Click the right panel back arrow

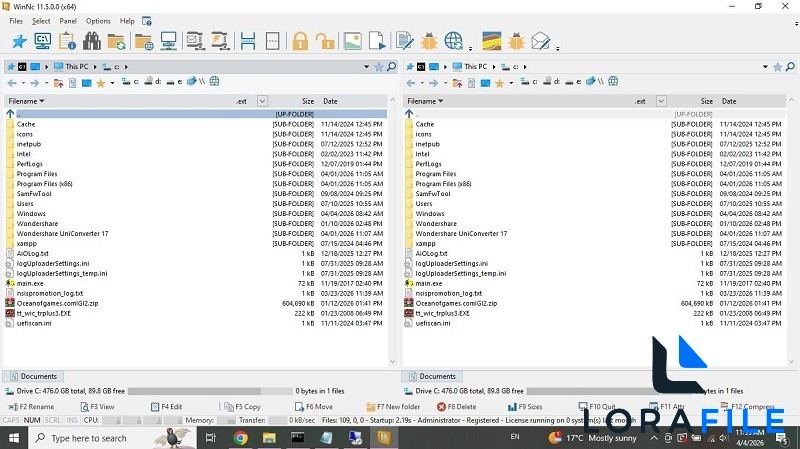click(411, 83)
